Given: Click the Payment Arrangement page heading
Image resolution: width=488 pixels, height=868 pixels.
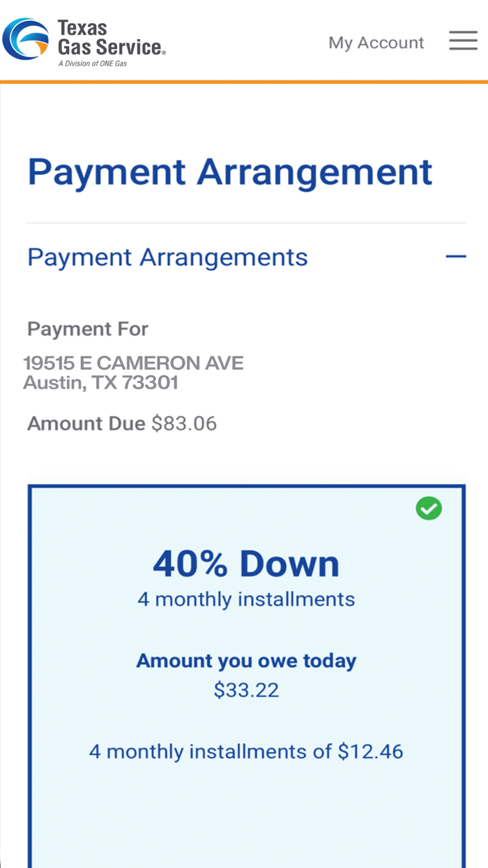Looking at the screenshot, I should (x=230, y=172).
